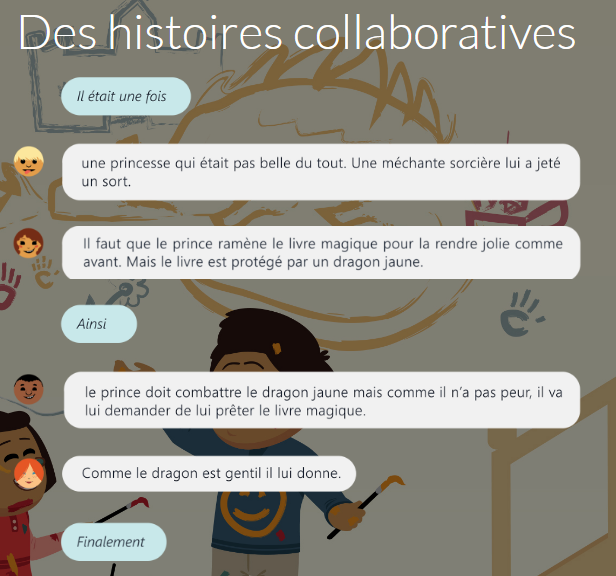This screenshot has width=616, height=576.
Task: Click the 'prince doit combattre' message bubble
Action: click(x=322, y=400)
